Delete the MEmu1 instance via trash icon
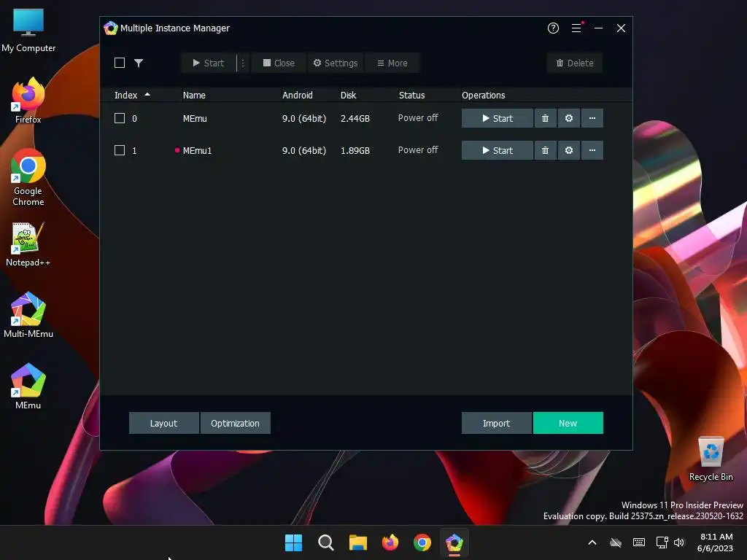Screen dimensions: 747x560 tap(545, 150)
